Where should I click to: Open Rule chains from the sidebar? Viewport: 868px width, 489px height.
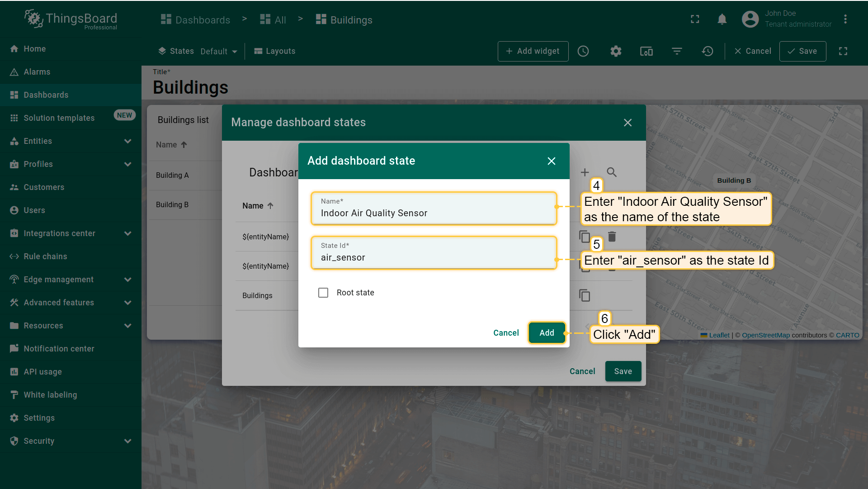pos(45,256)
